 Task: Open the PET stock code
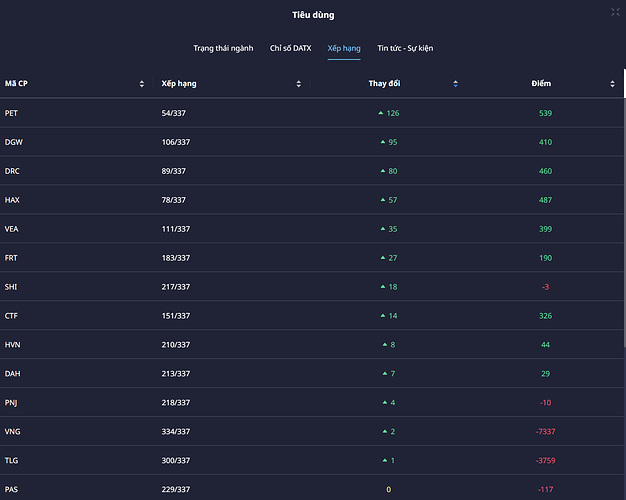point(12,113)
